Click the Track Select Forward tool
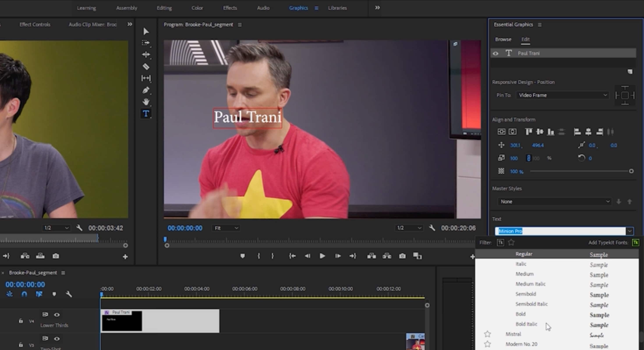This screenshot has height=350, width=644. (x=146, y=43)
